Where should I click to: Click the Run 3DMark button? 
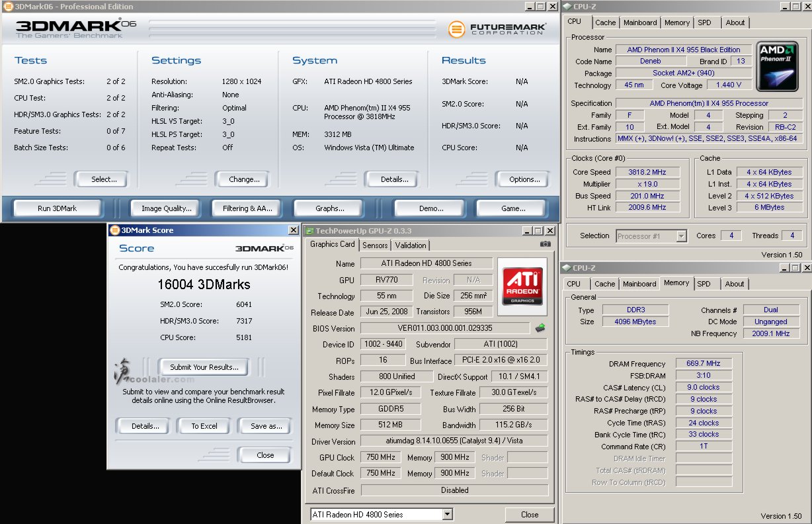tap(57, 208)
